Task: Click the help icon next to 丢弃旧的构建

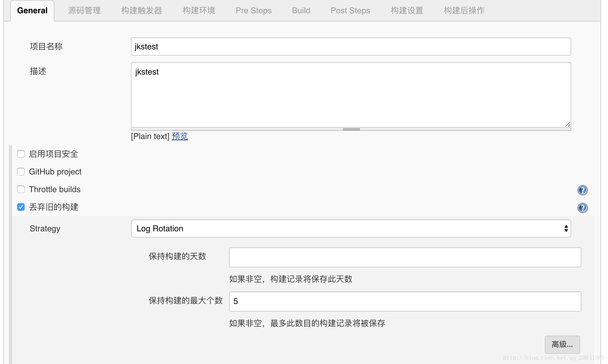Action: [583, 207]
